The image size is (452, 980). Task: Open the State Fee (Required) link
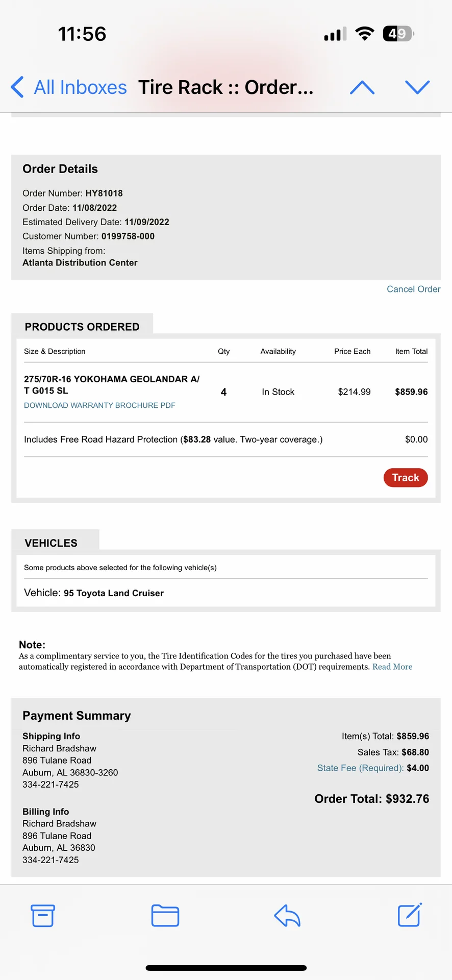tap(360, 768)
